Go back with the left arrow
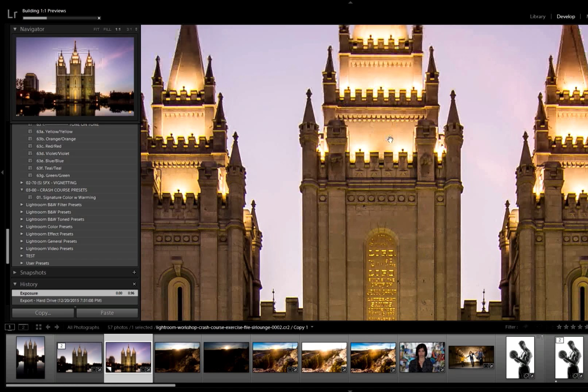Viewport: 588px width, 392px height. tap(48, 327)
